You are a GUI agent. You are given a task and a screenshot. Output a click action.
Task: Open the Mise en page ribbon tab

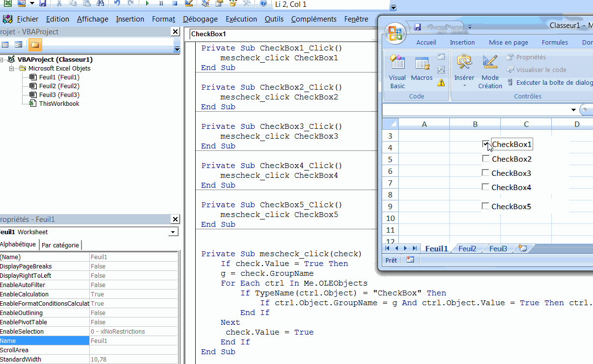pos(508,43)
